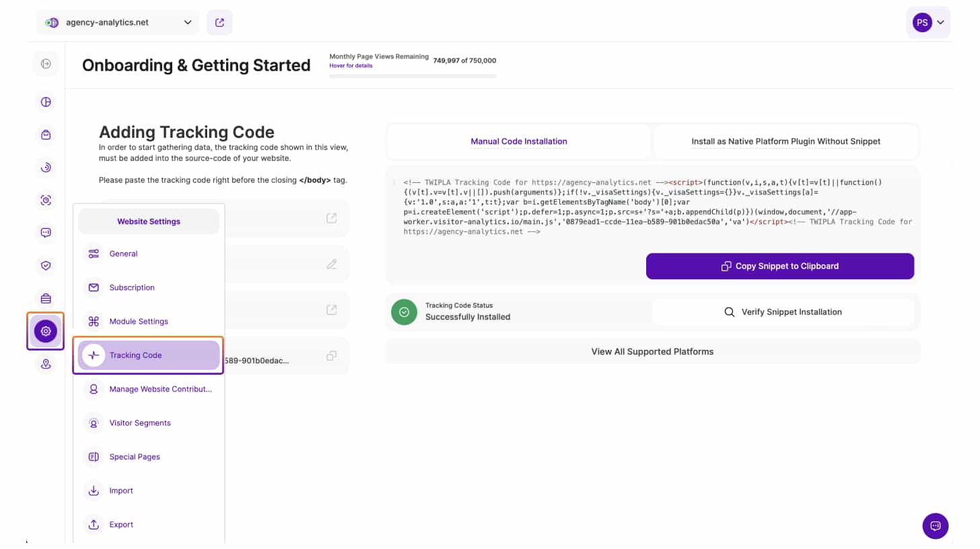980x549 pixels.
Task: Click the shopping bag sidebar icon
Action: point(46,135)
